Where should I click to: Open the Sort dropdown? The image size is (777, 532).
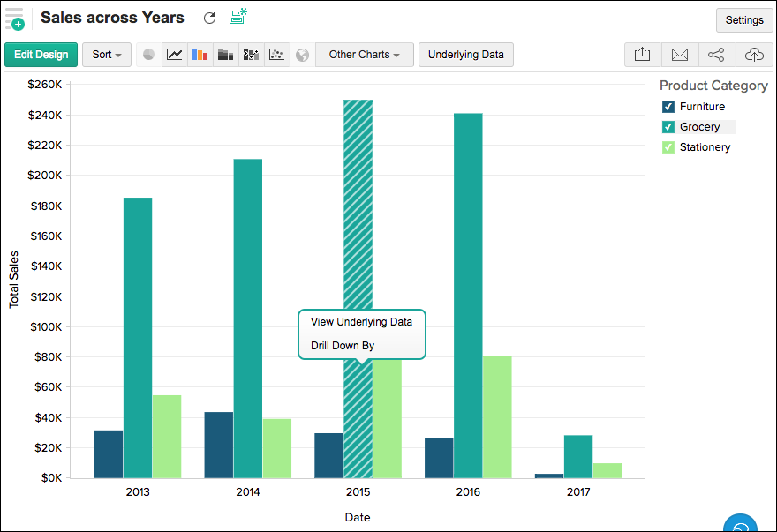click(107, 55)
